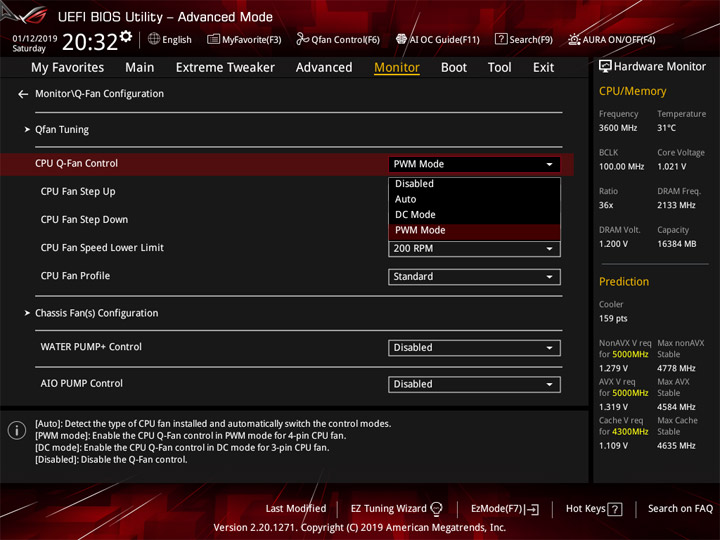Screen dimensions: 720x540
Task: Select the WATER PUMP+ Control label
Action: coord(91,347)
